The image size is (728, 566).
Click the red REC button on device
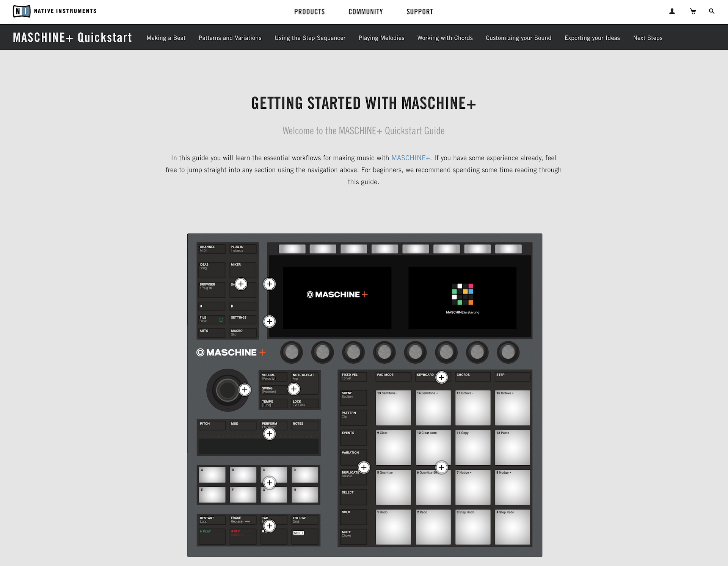coord(243,536)
